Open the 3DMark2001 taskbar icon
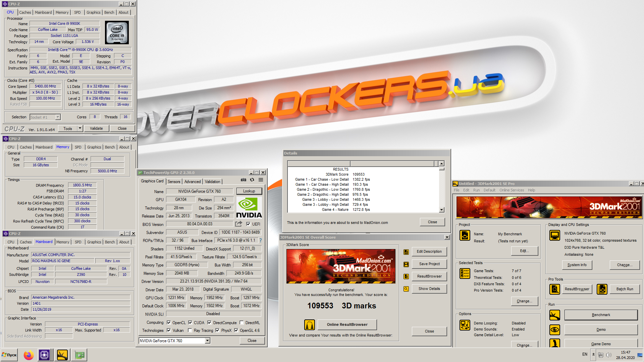Image resolution: width=644 pixels, height=362 pixels. tap(62, 355)
